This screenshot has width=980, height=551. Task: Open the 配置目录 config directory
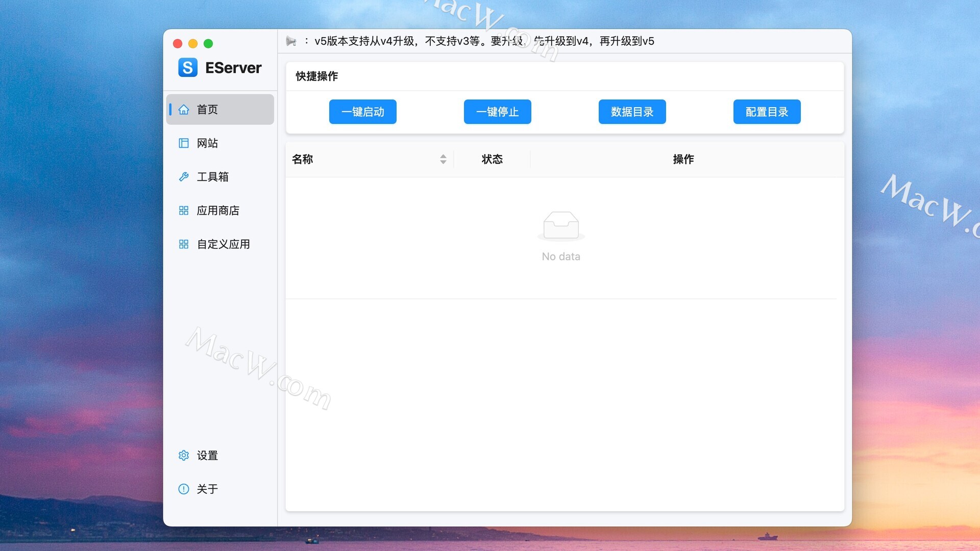tap(767, 112)
